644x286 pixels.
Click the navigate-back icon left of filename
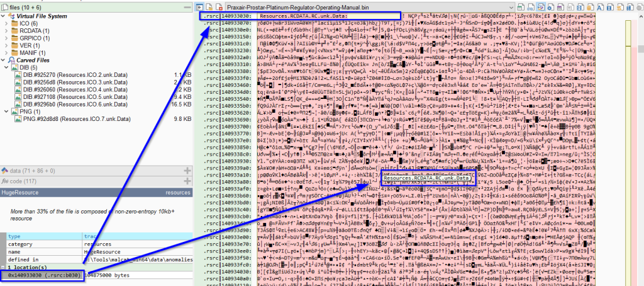[200, 6]
